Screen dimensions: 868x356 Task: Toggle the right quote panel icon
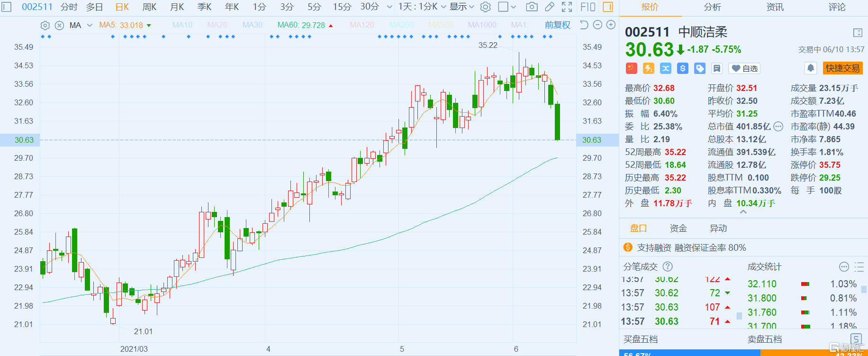pyautogui.click(x=608, y=7)
